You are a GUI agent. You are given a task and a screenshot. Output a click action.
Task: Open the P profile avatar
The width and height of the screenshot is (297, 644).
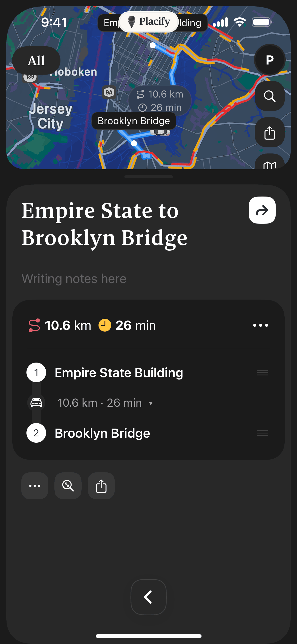tap(270, 60)
